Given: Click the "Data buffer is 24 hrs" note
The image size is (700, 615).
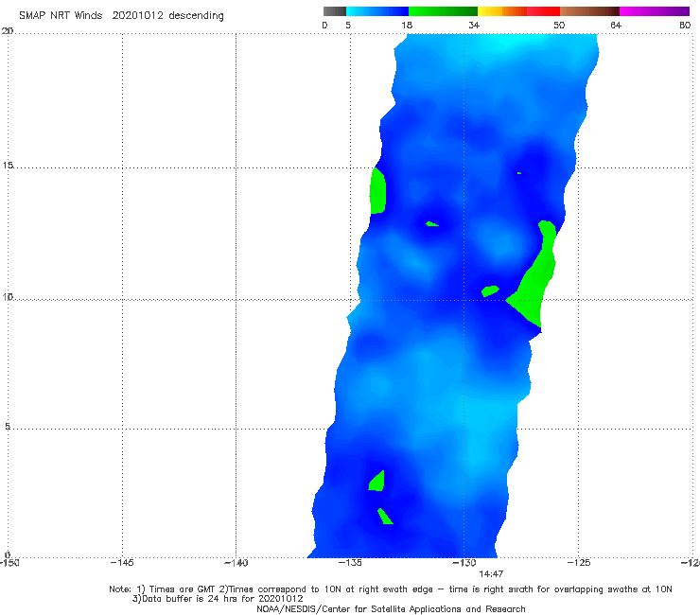Looking at the screenshot, I should click(218, 599).
